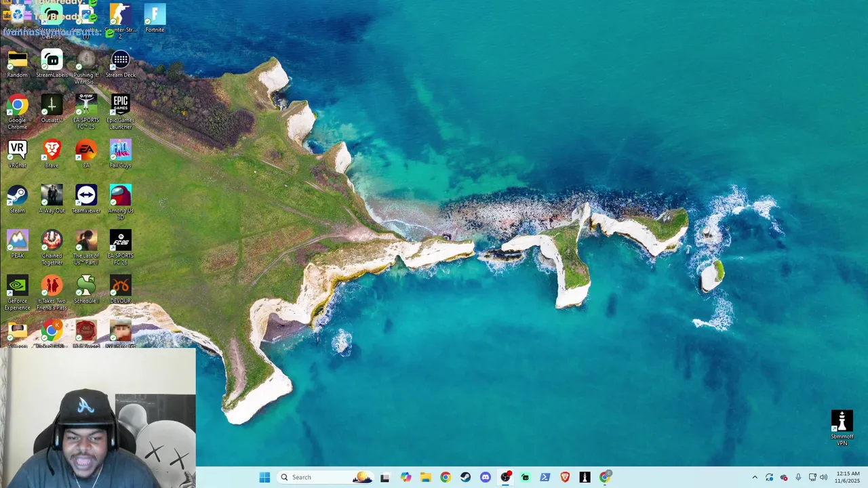Launch the Outlast 2 desktop icon

[x=52, y=109]
